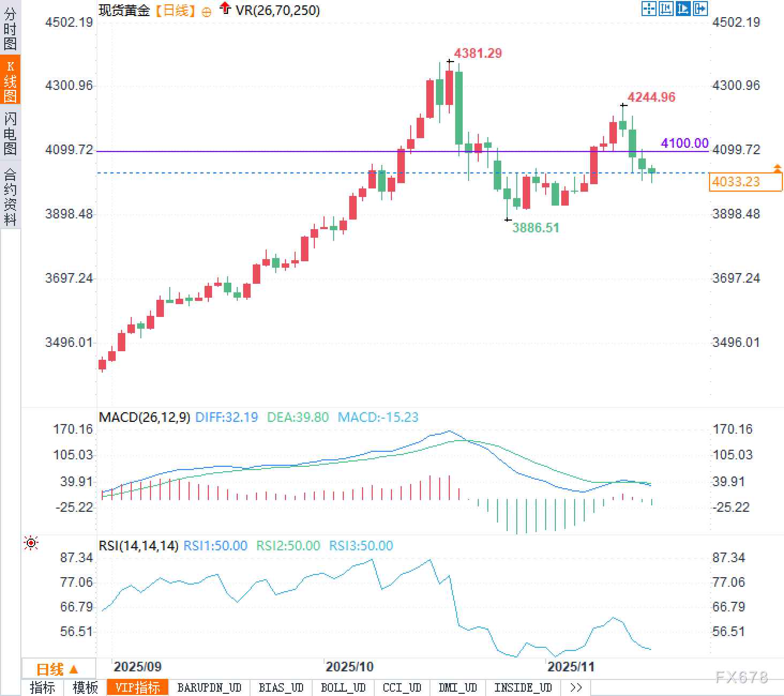The image size is (784, 696).
Task: Click the BOLL_UD indicator button
Action: pos(343,687)
